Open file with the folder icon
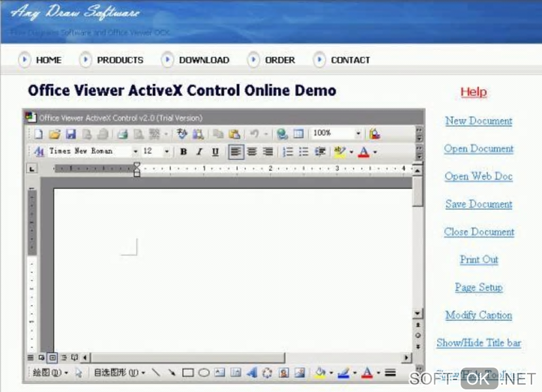 pos(55,134)
